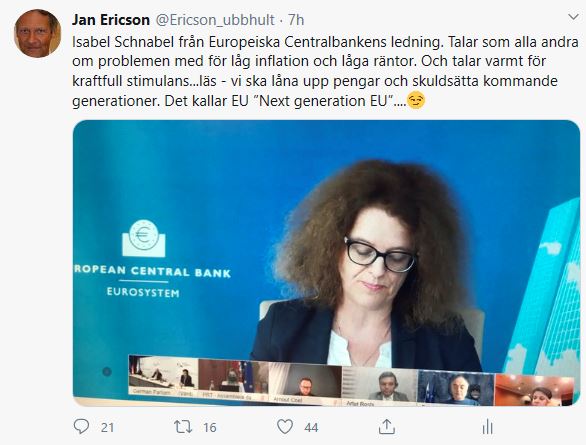This screenshot has width=586, height=445.
Task: Open the attached ECB video call image
Action: tap(326, 263)
